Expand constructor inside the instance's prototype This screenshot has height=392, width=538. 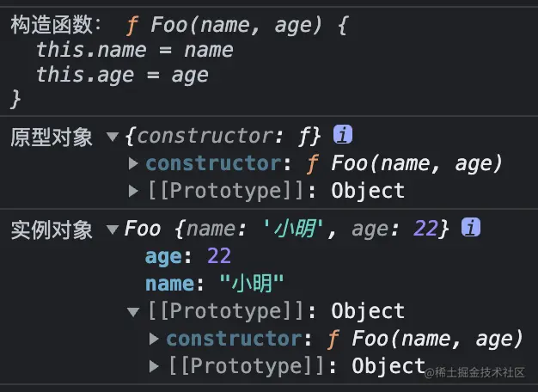click(x=154, y=339)
